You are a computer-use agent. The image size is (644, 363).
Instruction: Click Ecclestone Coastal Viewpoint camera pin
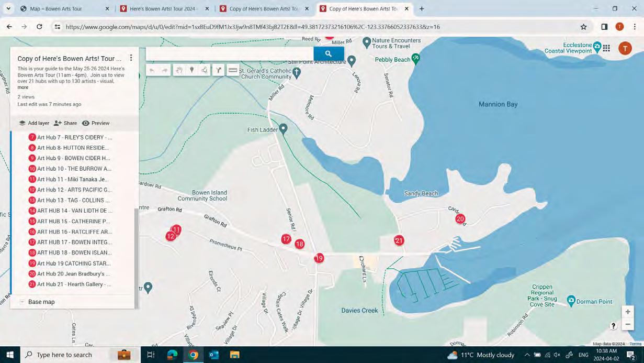point(597,48)
